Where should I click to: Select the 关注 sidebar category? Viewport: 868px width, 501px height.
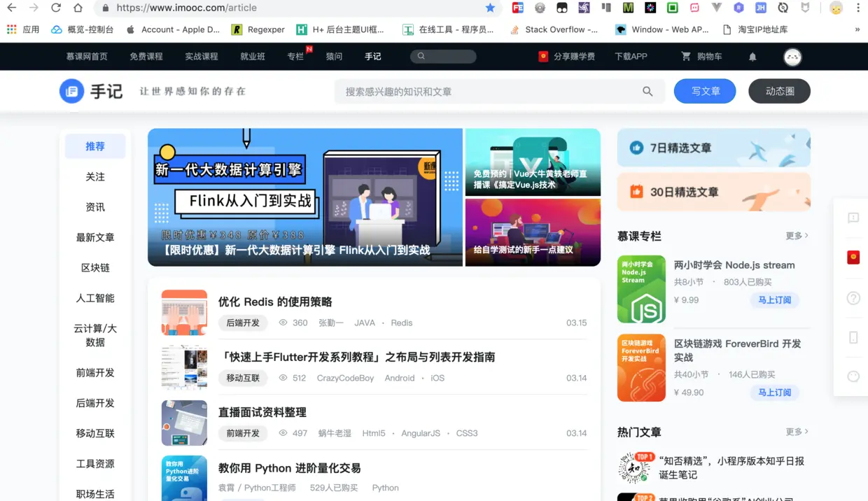click(x=95, y=177)
